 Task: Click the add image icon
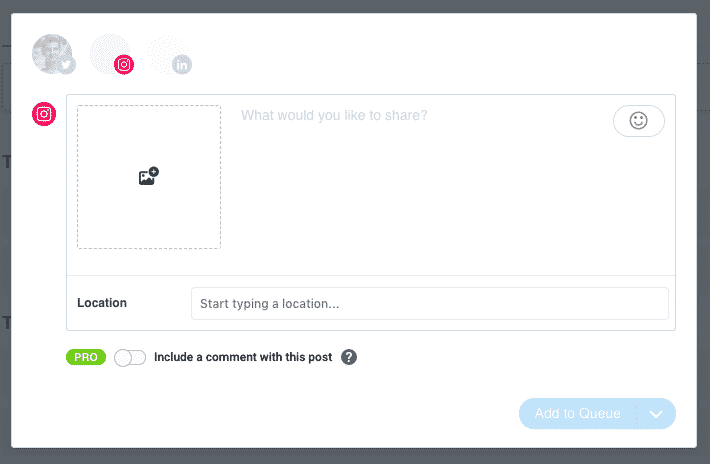pyautogui.click(x=148, y=177)
